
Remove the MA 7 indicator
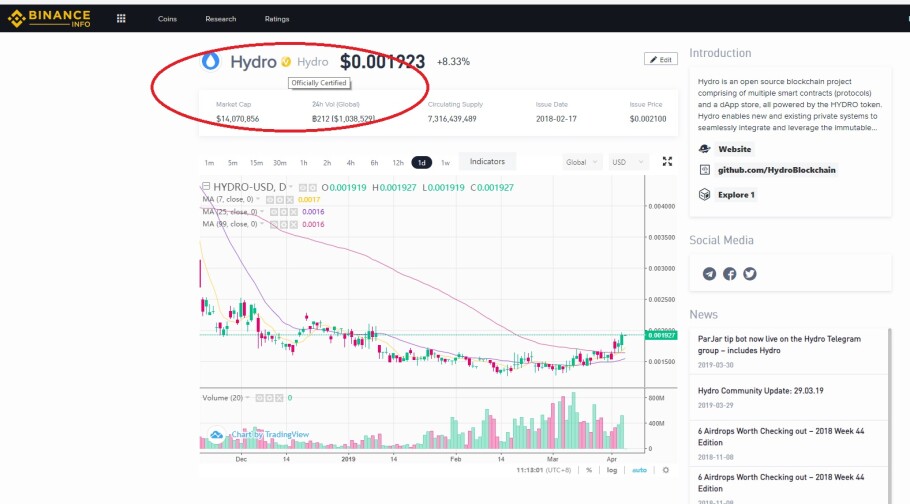290,200
